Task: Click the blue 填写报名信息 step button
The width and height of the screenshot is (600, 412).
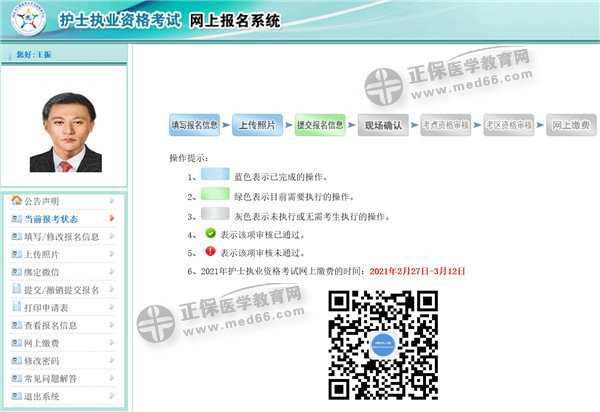Action: [194, 126]
